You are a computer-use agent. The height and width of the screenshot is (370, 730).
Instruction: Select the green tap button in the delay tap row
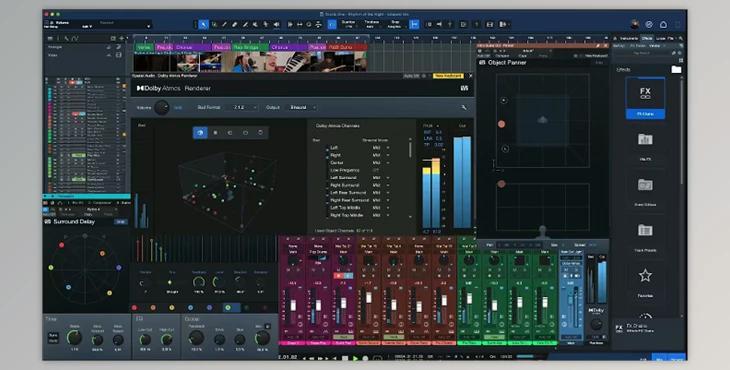tap(228, 308)
